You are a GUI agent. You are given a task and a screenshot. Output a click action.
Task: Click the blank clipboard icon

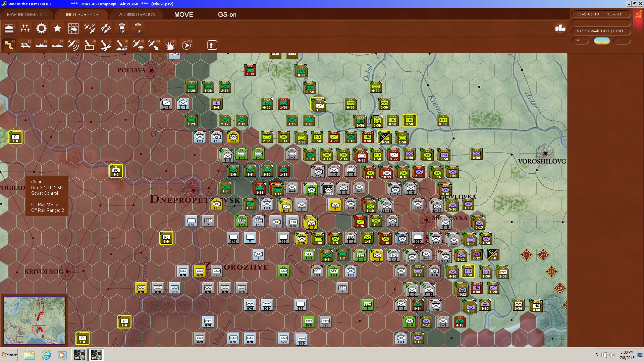point(138,28)
